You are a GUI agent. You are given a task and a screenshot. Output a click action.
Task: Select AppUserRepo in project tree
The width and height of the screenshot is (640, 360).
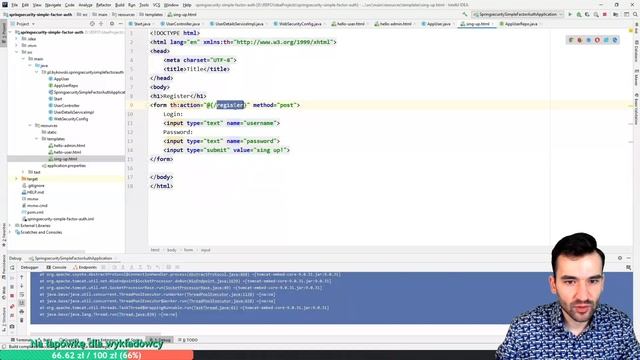coord(65,86)
